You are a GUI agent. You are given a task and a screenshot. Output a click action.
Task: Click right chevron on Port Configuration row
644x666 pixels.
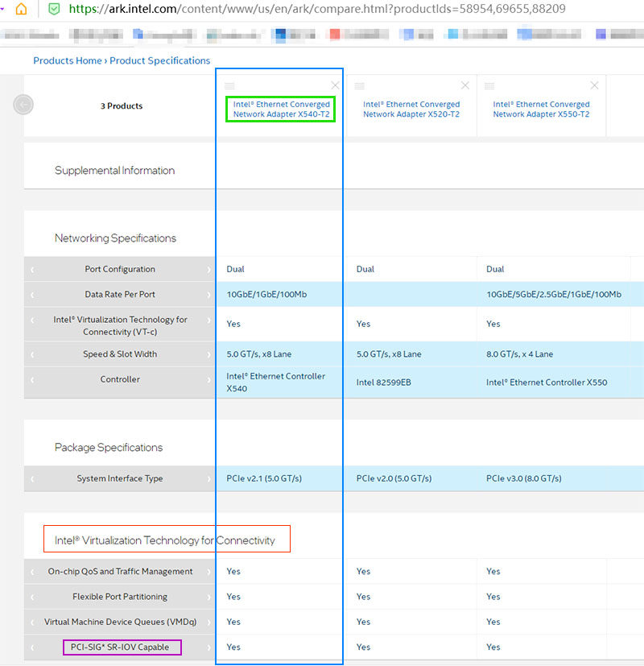pyautogui.click(x=208, y=269)
